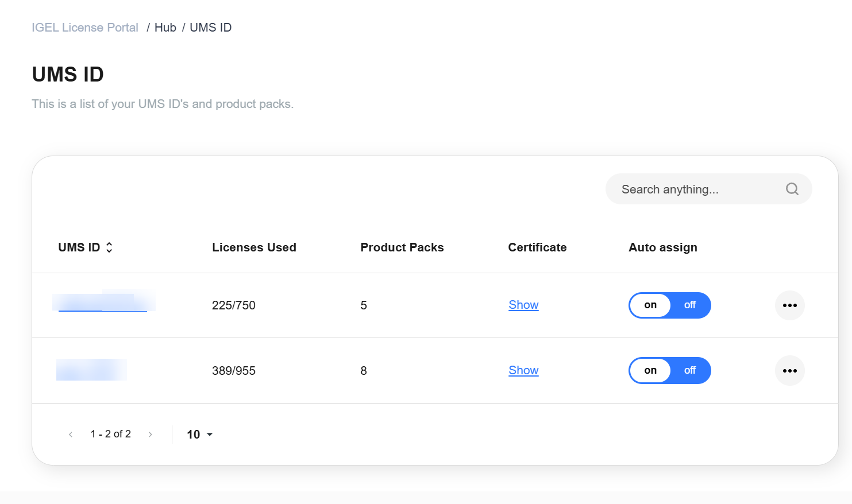The height and width of the screenshot is (504, 852).
Task: Switch auto assign on for 225/750 row
Action: coord(650,305)
